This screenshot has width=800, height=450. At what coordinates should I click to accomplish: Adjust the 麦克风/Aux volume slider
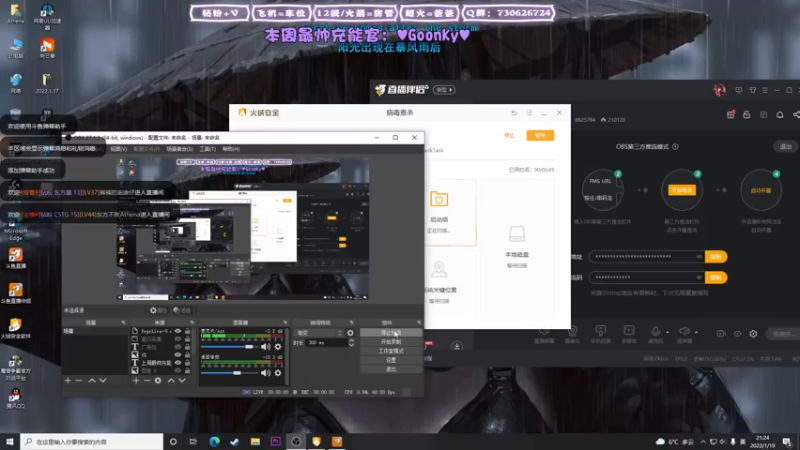(230, 347)
